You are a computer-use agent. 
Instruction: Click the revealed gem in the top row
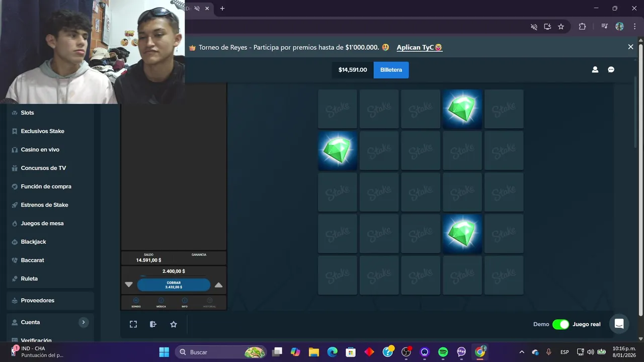(x=462, y=109)
